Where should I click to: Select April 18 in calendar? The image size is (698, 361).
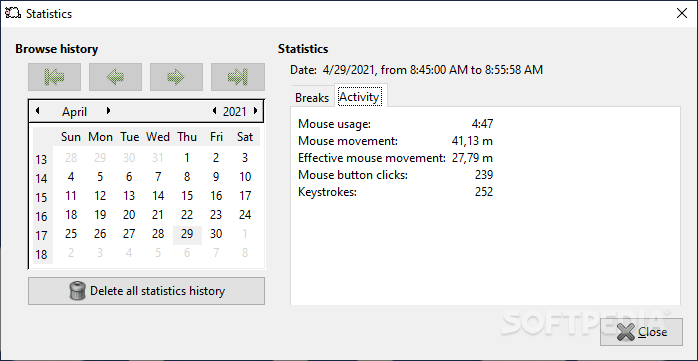(x=71, y=215)
